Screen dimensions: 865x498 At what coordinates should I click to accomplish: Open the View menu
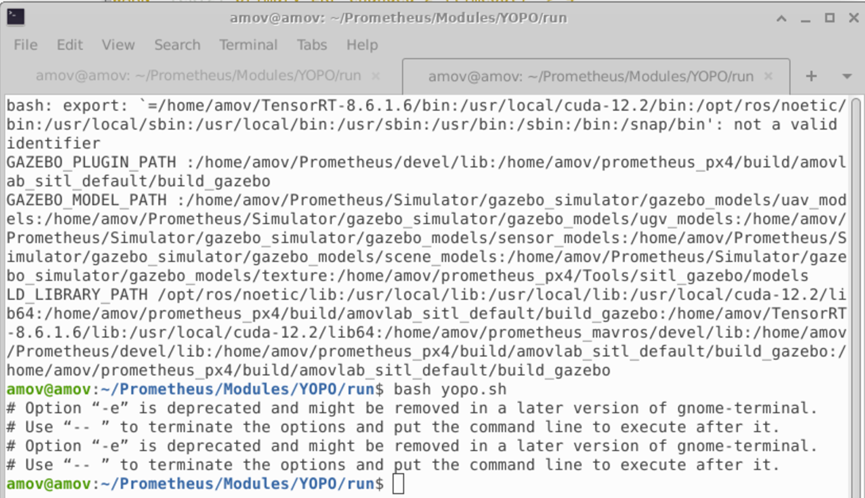pyautogui.click(x=118, y=45)
